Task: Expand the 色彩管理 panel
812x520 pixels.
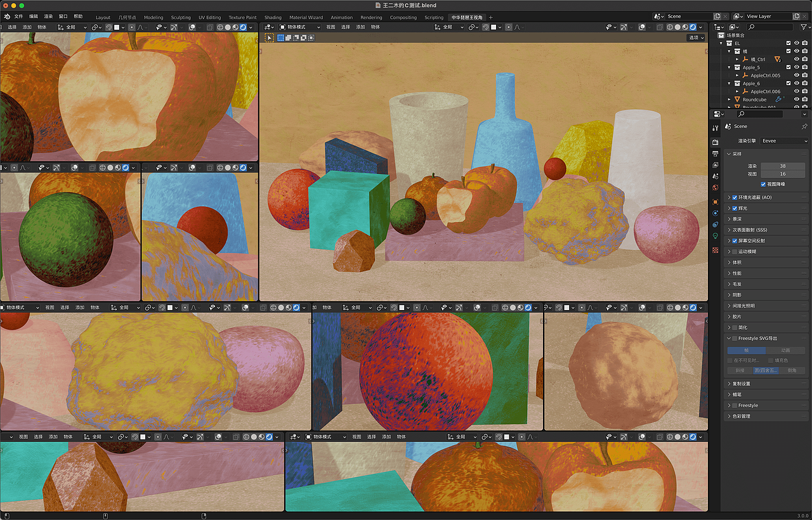Action: point(767,416)
